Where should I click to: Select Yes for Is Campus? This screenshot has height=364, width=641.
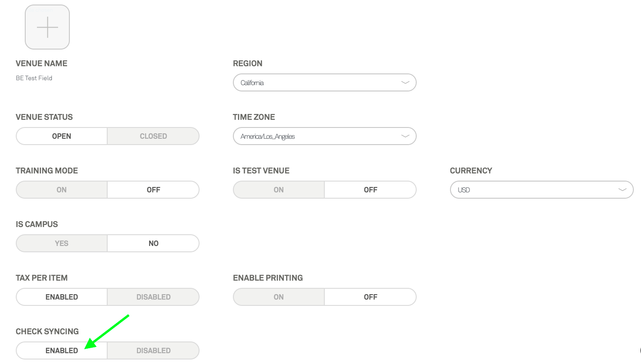pos(62,243)
